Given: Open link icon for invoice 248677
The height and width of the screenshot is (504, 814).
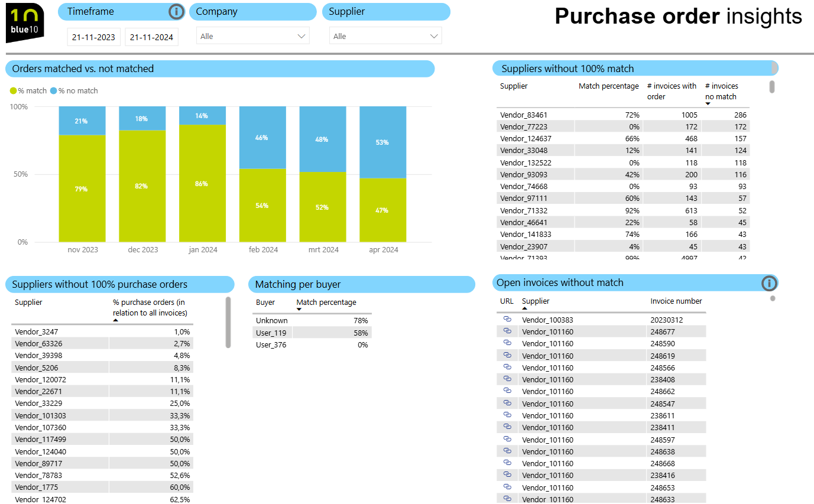Looking at the screenshot, I should pyautogui.click(x=507, y=331).
